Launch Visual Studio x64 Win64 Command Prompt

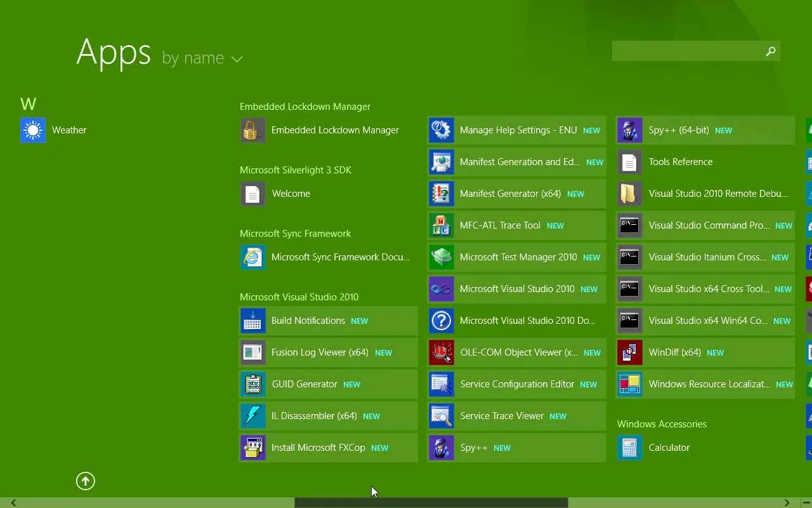tap(705, 321)
